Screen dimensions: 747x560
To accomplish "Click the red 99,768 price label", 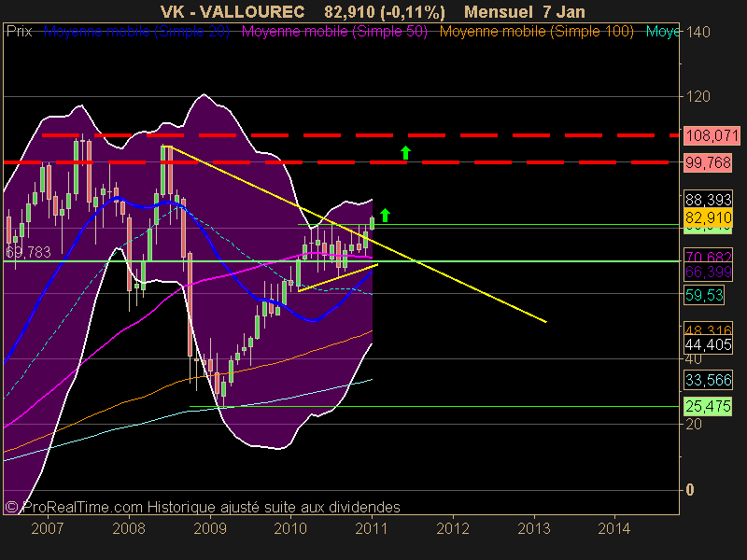I will tap(708, 162).
